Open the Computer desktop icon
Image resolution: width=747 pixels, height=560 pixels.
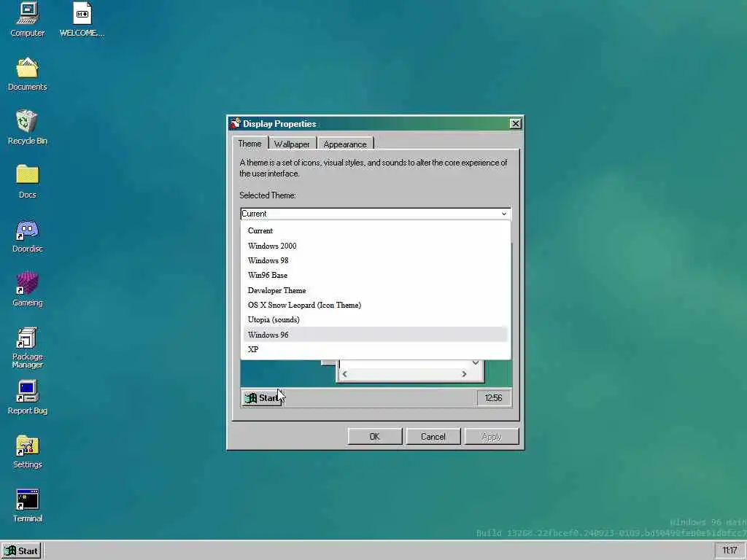28,19
